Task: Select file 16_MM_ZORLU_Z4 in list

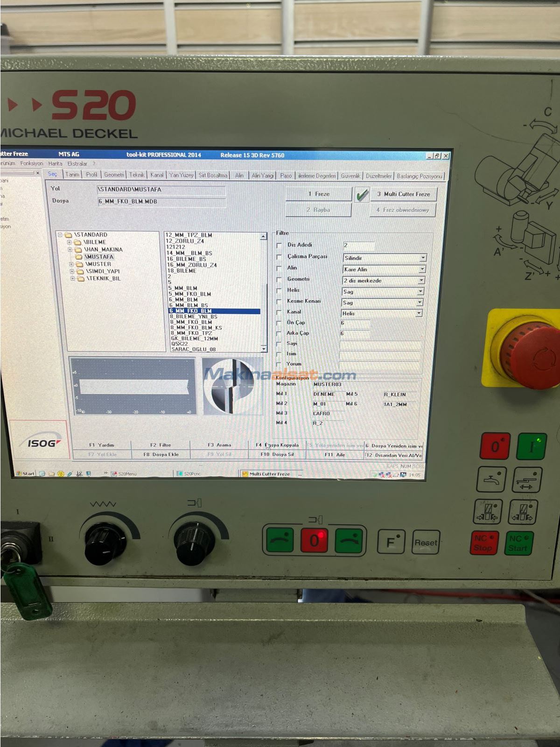Action: tap(192, 265)
